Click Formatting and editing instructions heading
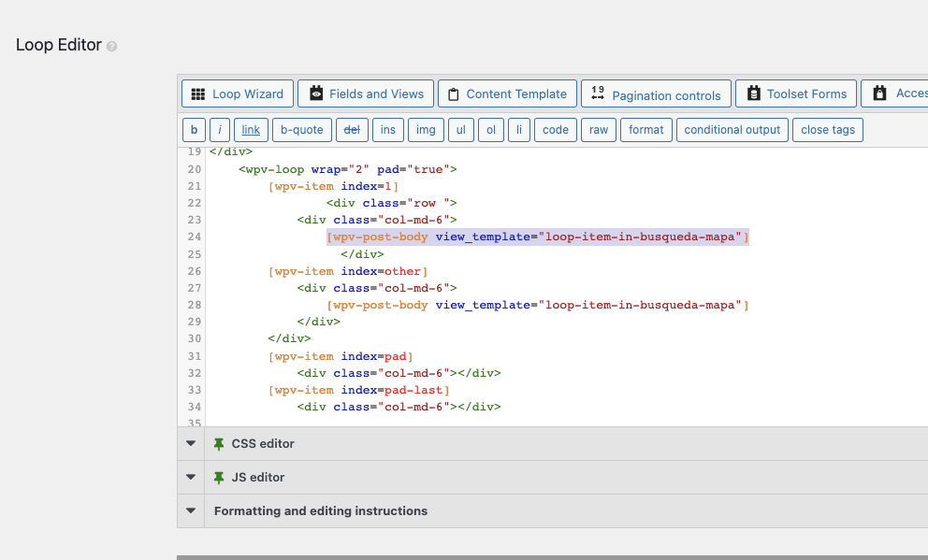928x560 pixels. [x=321, y=511]
